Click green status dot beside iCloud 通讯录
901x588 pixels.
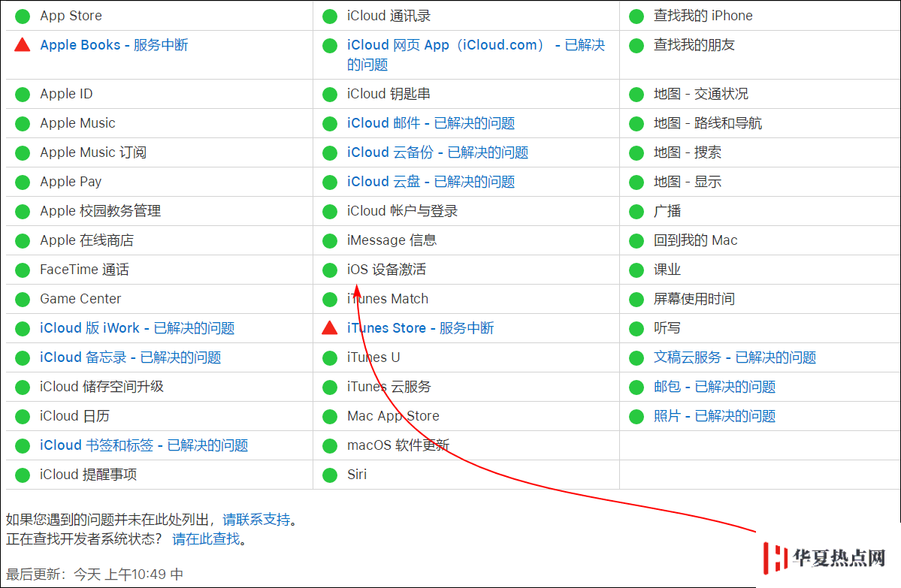click(x=330, y=16)
